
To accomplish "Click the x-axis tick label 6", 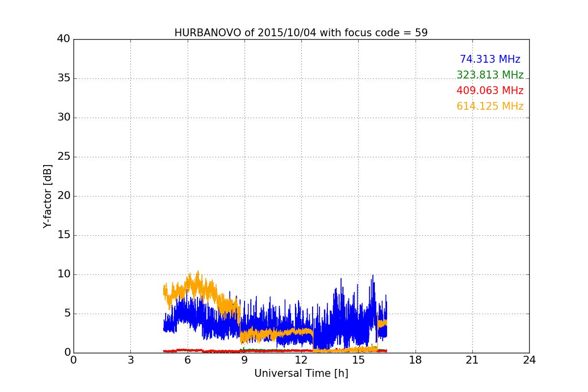I will (188, 360).
